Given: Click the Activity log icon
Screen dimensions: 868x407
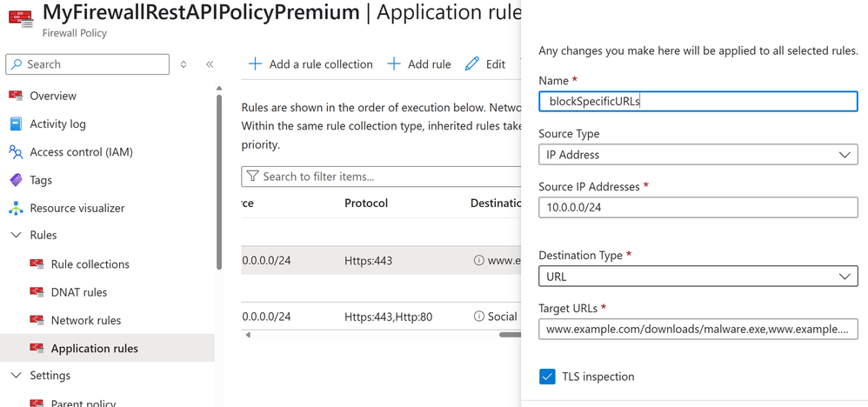Looking at the screenshot, I should pos(16,123).
